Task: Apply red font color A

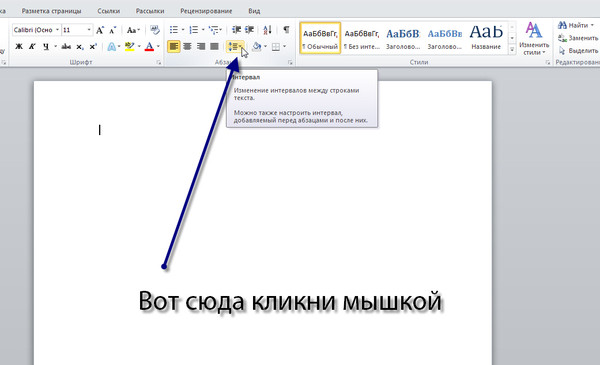Action: click(150, 47)
